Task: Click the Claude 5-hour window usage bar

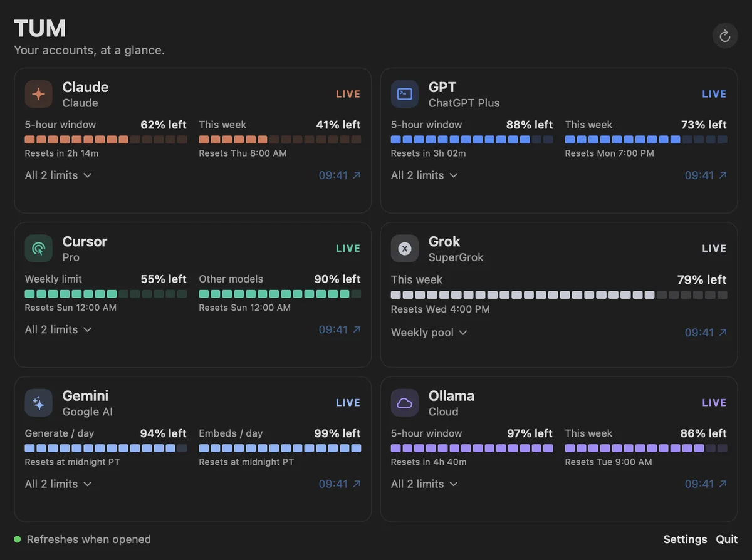Action: (106, 140)
